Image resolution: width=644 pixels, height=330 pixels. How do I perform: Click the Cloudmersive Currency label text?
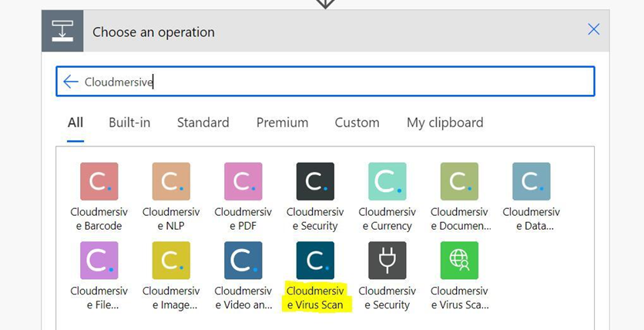387,219
